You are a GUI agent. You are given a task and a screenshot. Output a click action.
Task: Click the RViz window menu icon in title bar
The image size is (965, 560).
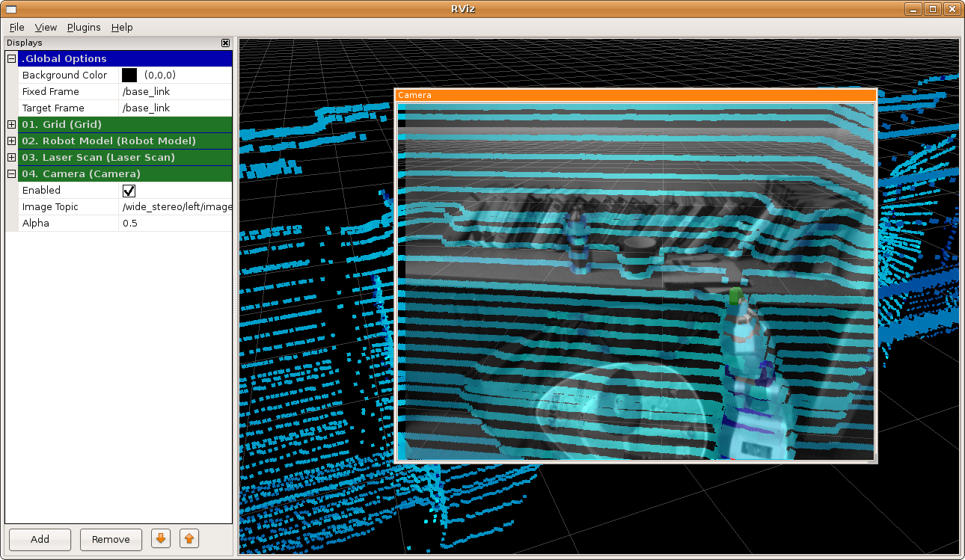(10, 9)
